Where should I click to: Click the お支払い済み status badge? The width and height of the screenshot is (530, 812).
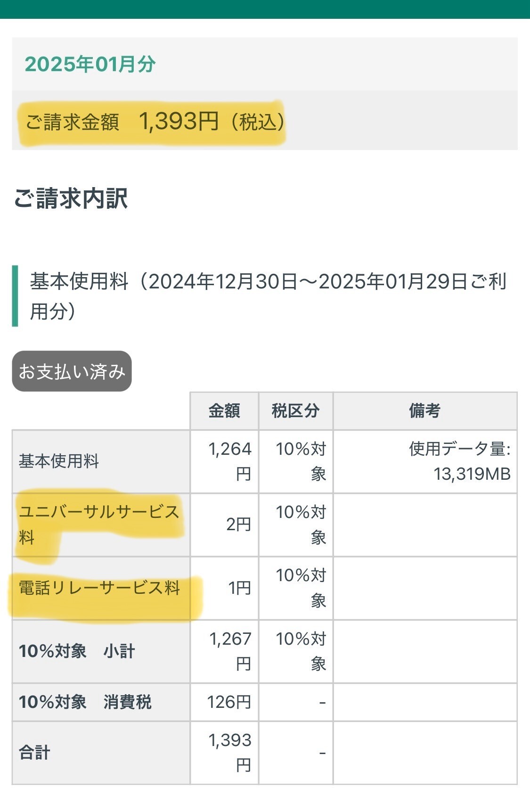click(x=72, y=371)
